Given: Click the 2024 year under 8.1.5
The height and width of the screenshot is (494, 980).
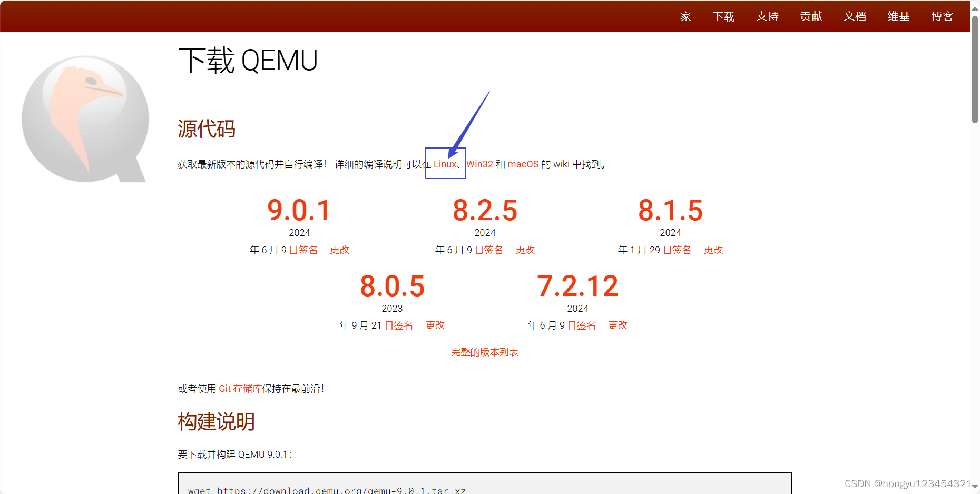Looking at the screenshot, I should pos(670,233).
